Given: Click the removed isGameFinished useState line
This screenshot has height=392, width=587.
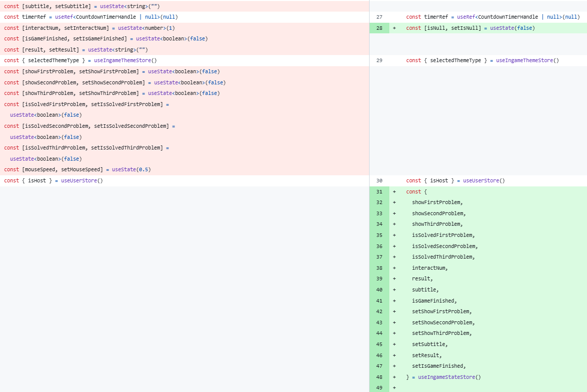Looking at the screenshot, I should 106,39.
